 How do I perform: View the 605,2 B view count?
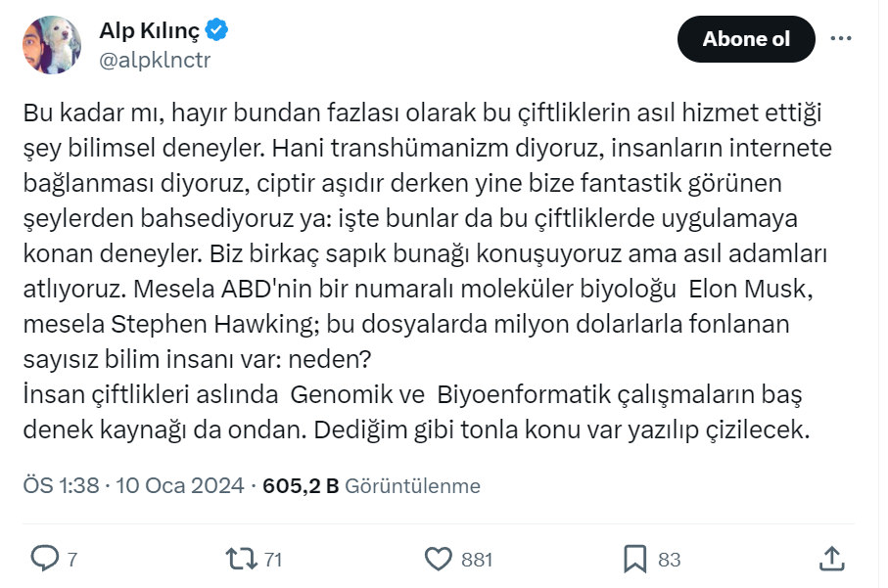pyautogui.click(x=301, y=486)
